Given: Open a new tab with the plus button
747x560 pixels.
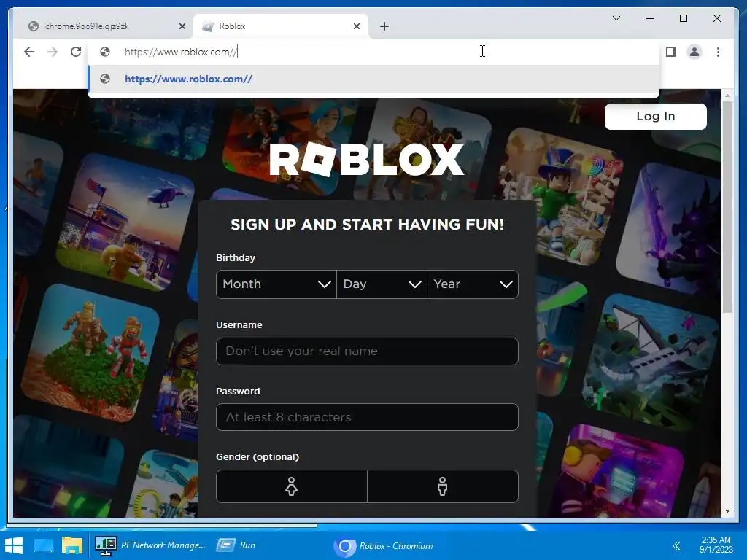Looking at the screenshot, I should point(384,26).
